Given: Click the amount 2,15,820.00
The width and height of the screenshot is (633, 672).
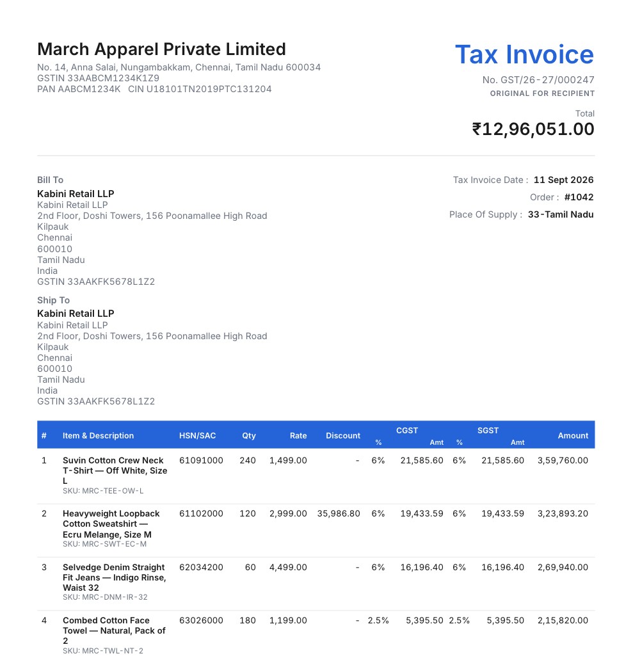Looking at the screenshot, I should click(x=563, y=620).
